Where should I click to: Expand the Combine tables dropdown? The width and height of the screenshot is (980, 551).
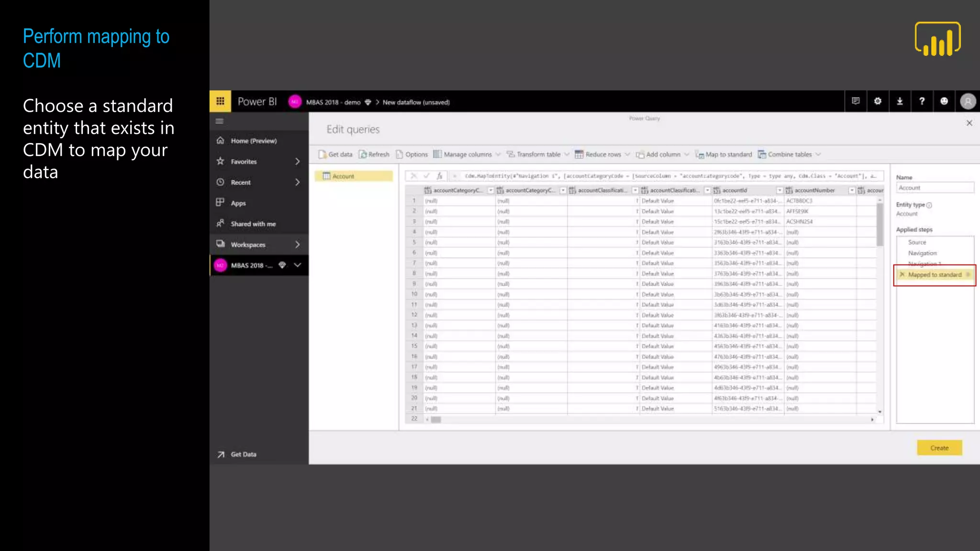pos(818,154)
